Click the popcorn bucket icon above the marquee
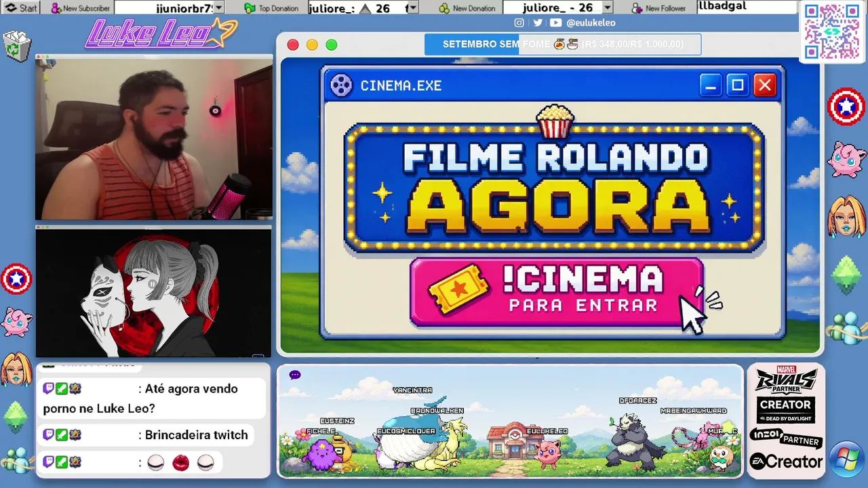This screenshot has height=488, width=868. coord(555,121)
